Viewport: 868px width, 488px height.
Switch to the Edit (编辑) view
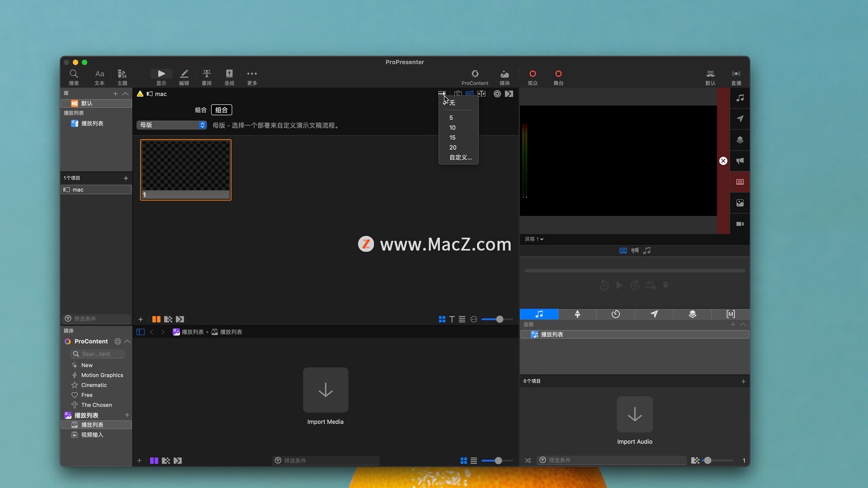184,77
